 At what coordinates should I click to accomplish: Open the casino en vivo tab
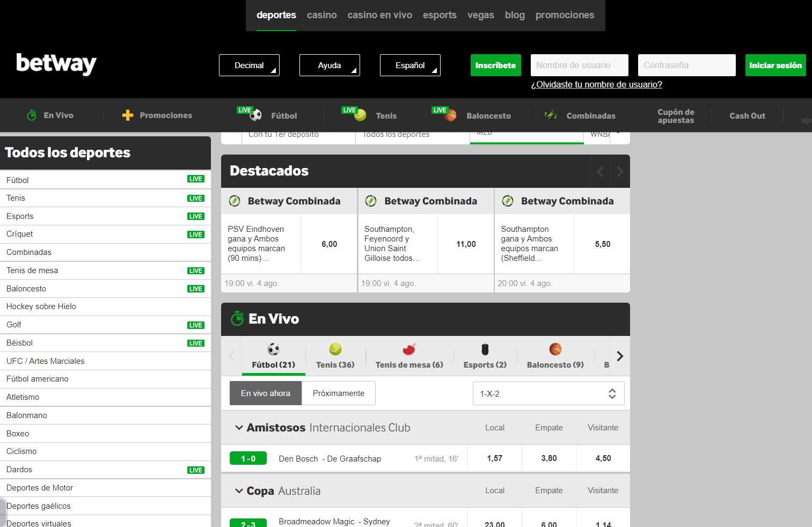(x=380, y=15)
